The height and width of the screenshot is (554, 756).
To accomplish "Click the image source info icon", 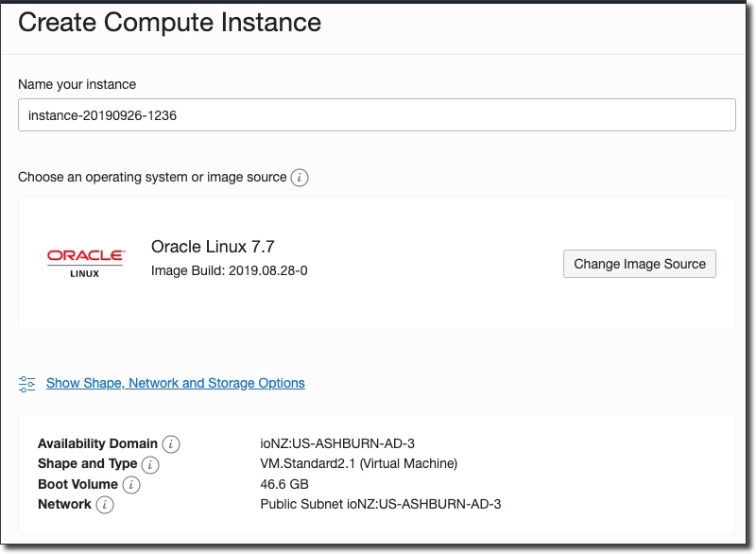I will coord(300,178).
